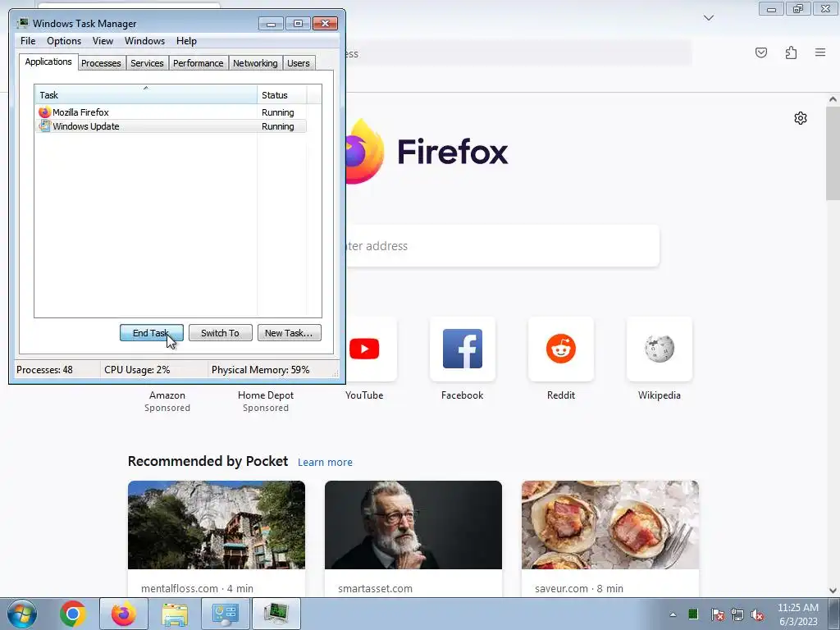Open the YouTube shortcut tile
The height and width of the screenshot is (630, 840).
(364, 349)
